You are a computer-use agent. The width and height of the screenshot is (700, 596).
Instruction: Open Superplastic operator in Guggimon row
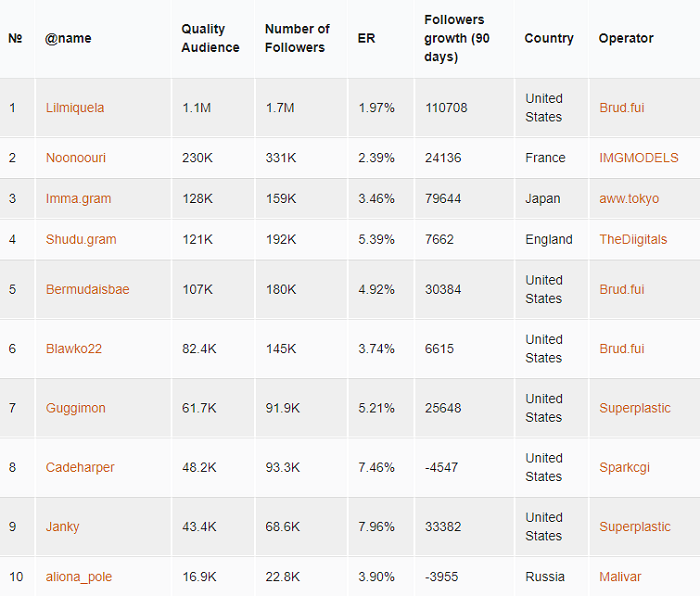click(634, 408)
